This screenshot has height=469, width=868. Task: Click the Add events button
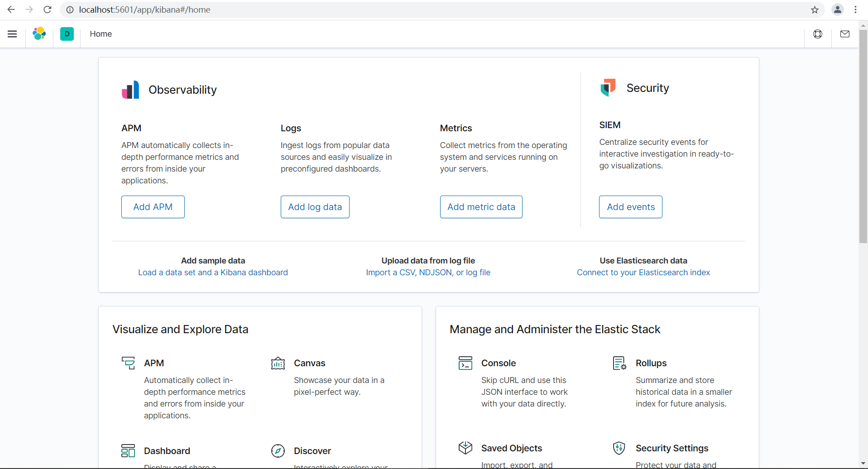point(631,207)
